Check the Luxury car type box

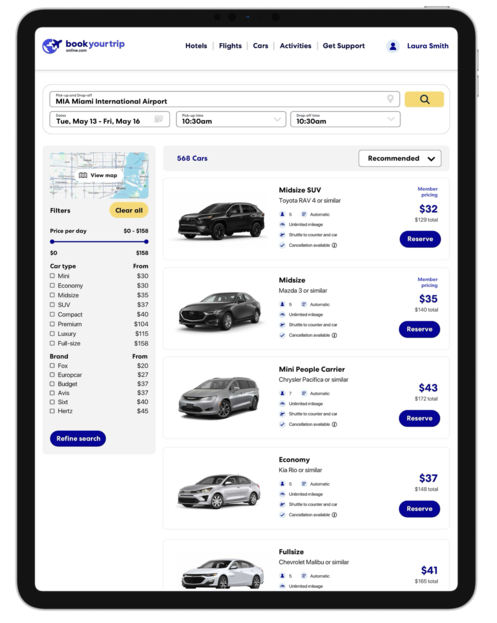tap(52, 334)
